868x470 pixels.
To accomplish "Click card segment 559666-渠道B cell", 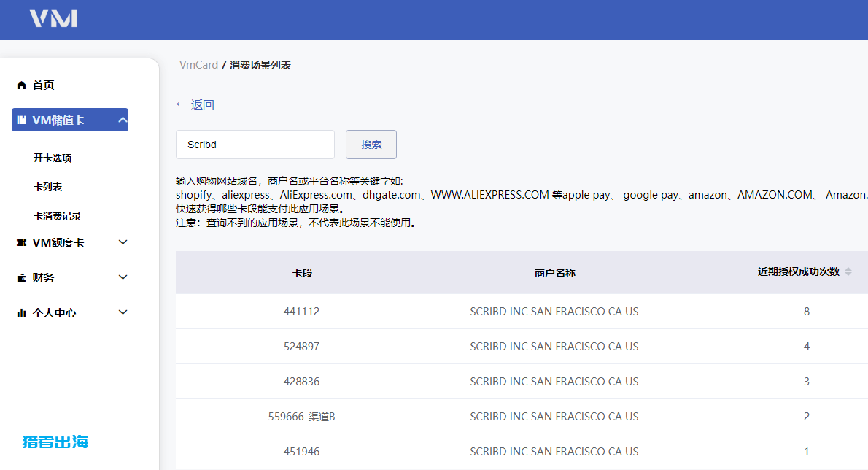I will click(302, 416).
